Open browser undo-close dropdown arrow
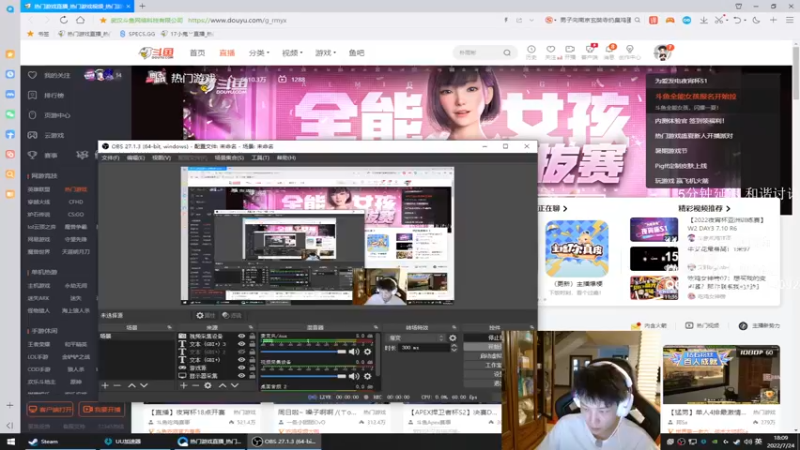This screenshot has height=450, width=800. click(745, 20)
